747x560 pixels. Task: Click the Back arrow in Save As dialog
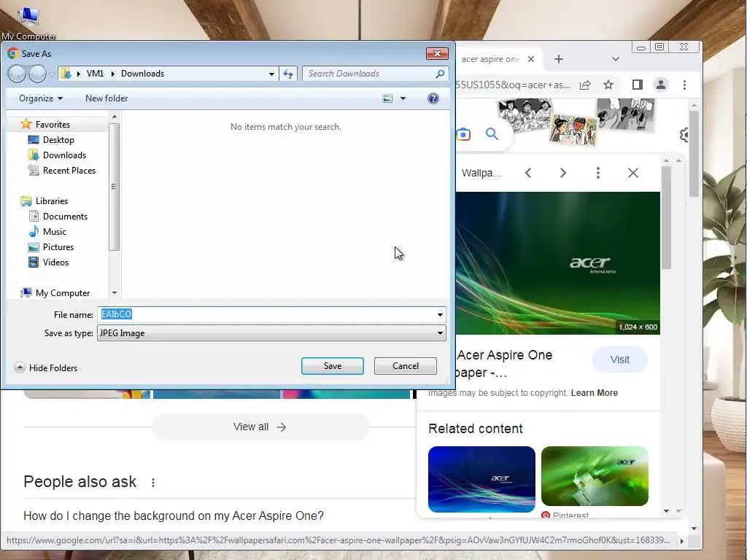pos(18,74)
